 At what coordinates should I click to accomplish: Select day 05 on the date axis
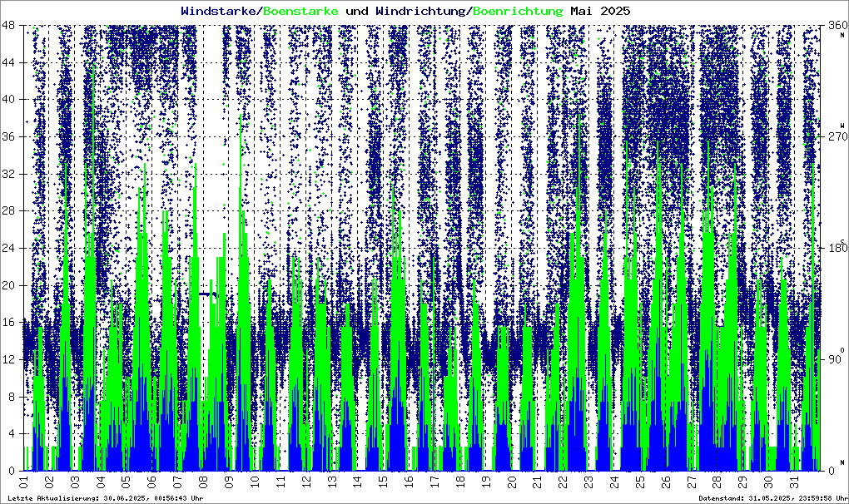coord(126,482)
